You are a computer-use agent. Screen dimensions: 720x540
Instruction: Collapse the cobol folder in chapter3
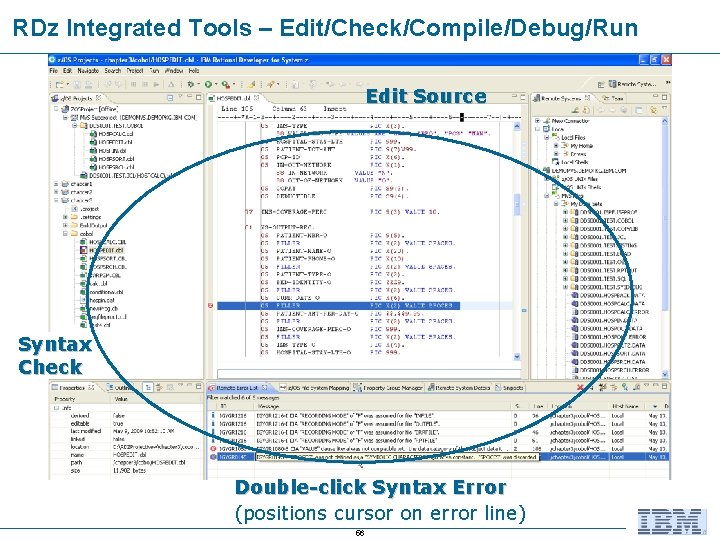(65, 233)
